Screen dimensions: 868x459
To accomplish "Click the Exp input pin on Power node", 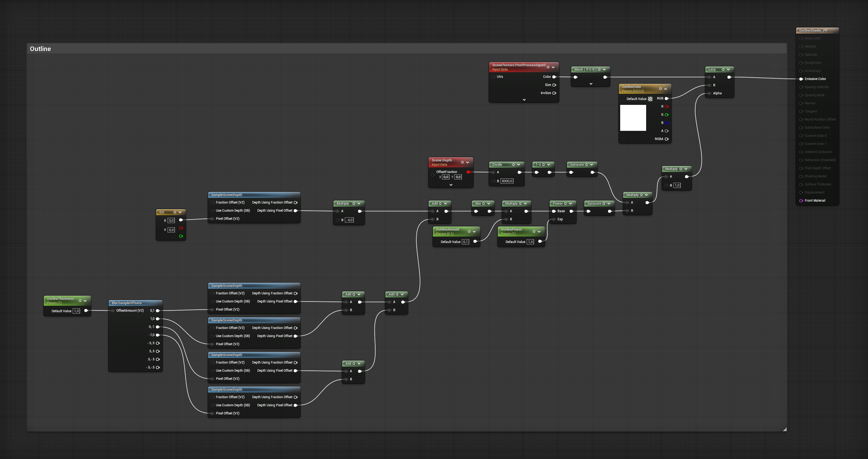I will pos(554,219).
